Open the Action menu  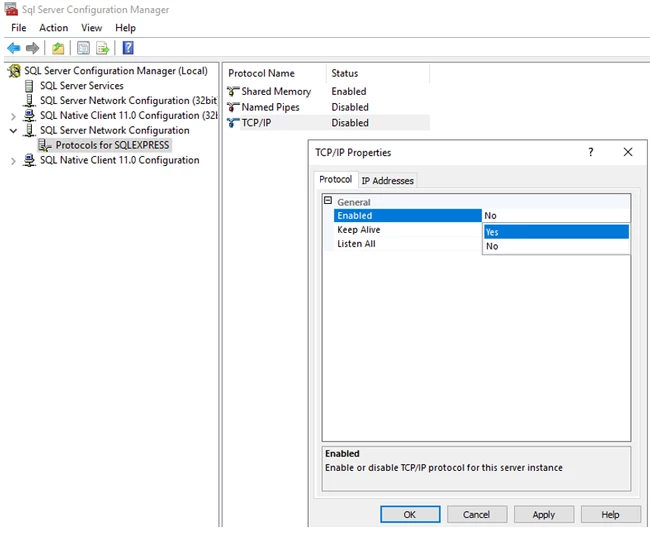(53, 28)
